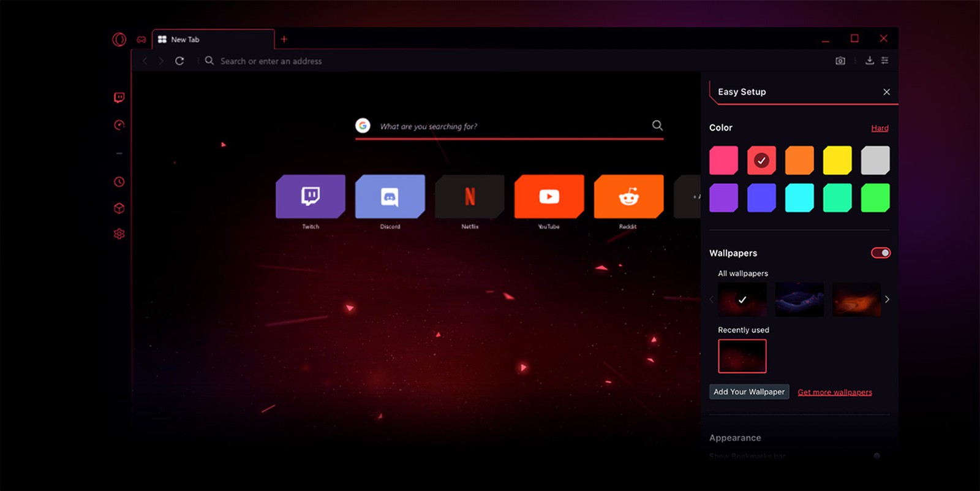This screenshot has height=491, width=980.
Task: Open Extensions cube icon in sidebar
Action: [119, 208]
